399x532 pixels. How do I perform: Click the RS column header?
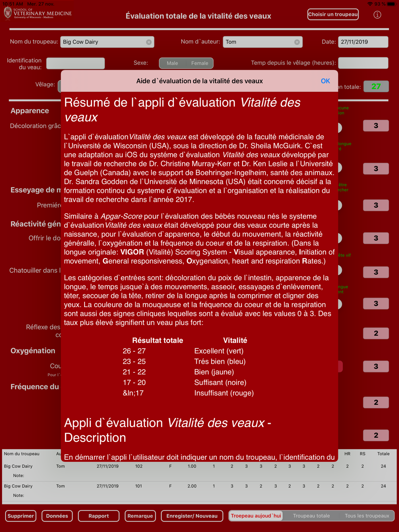click(363, 454)
